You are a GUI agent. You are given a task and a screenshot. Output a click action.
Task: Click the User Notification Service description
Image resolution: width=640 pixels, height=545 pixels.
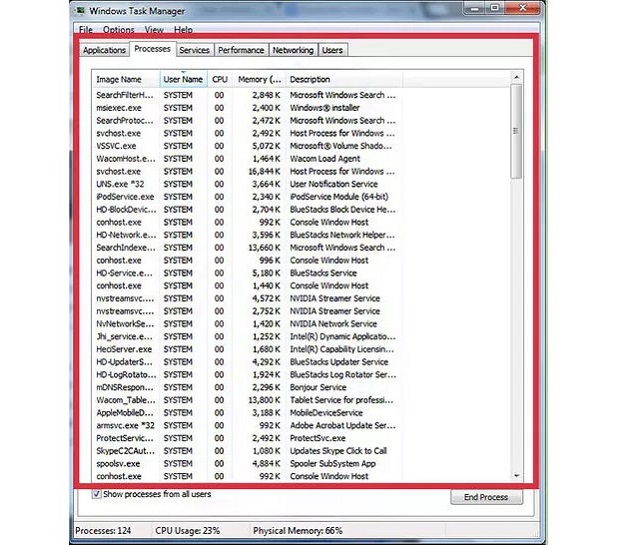coord(334,184)
